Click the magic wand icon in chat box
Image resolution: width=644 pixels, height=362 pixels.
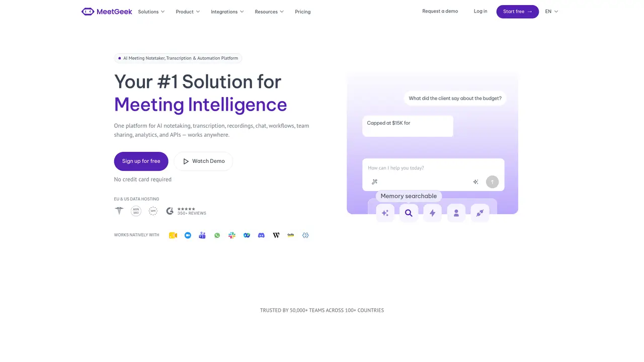(374, 182)
